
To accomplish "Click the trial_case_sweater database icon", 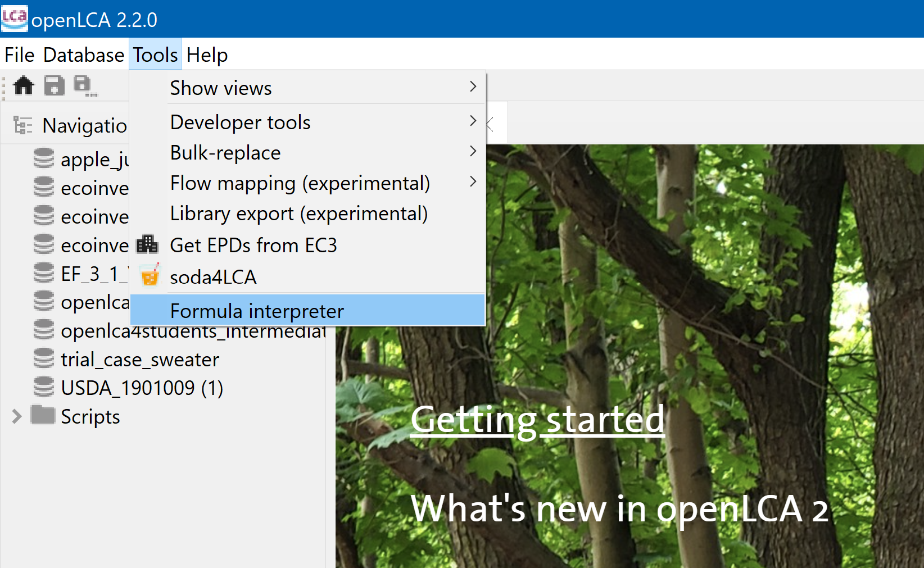I will coord(44,358).
